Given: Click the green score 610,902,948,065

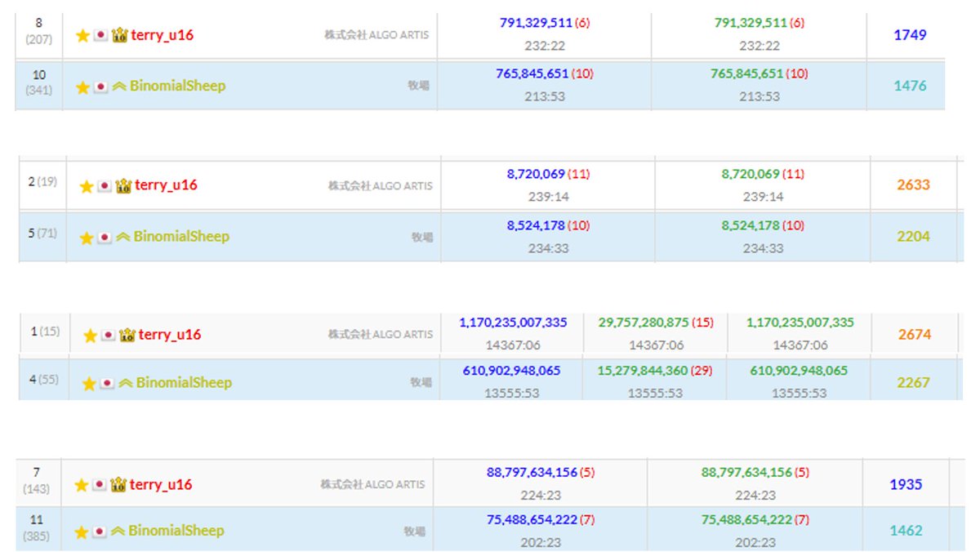Looking at the screenshot, I should click(x=799, y=371).
